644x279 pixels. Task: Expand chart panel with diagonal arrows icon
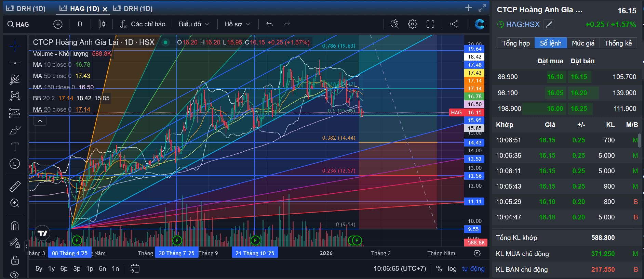coord(482,8)
